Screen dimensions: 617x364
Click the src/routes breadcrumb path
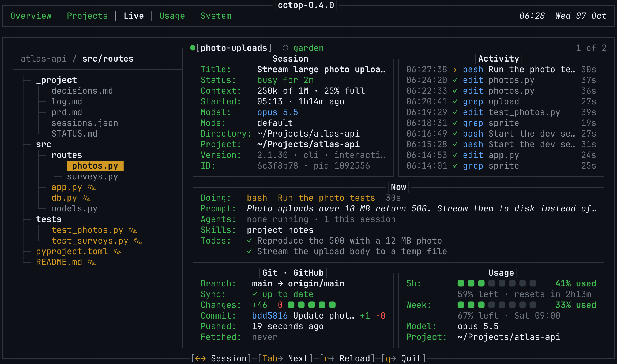(108, 59)
